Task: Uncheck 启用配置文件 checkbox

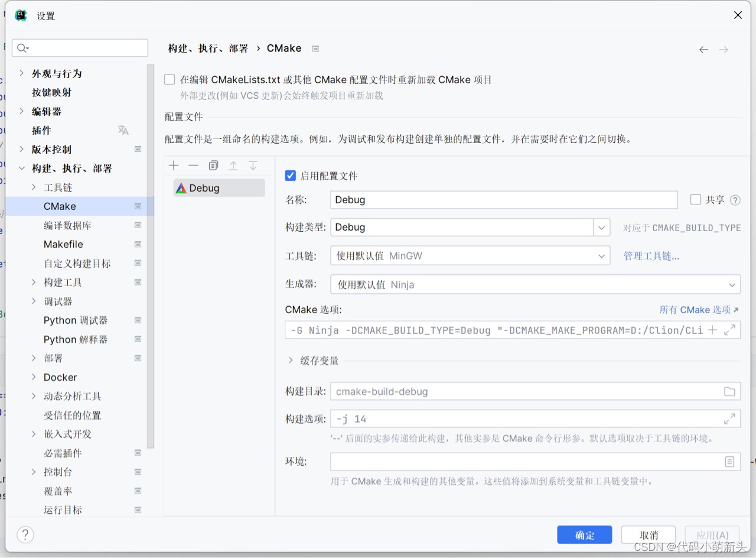Action: 290,176
